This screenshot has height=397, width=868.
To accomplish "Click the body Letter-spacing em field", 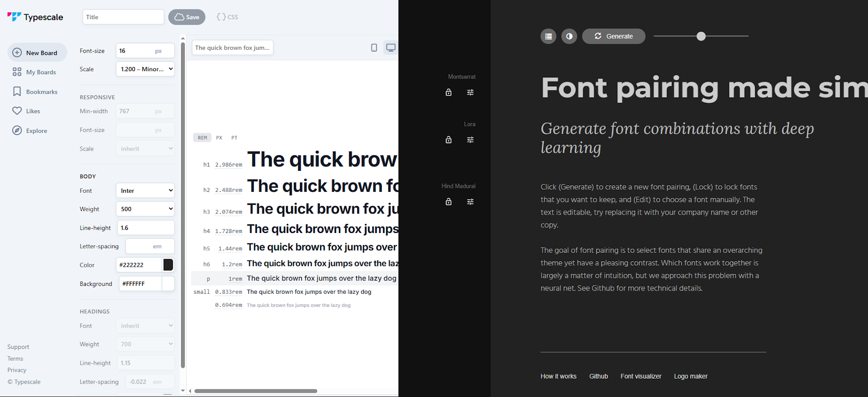I will [x=150, y=246].
